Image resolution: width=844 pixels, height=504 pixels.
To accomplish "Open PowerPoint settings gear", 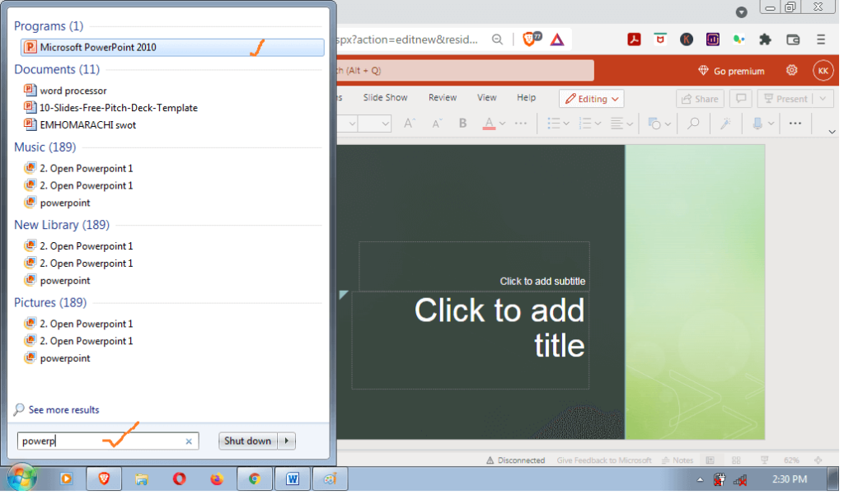I will pos(791,71).
